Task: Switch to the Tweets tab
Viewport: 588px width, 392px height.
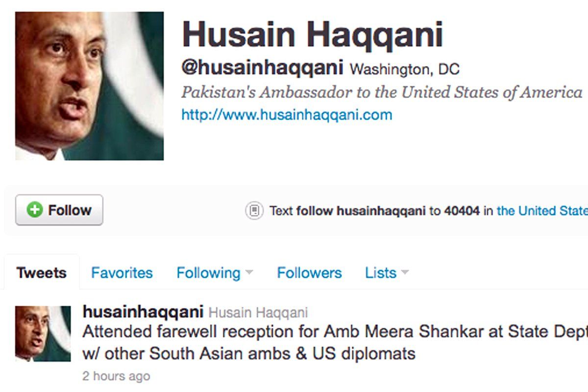Action: 41,273
